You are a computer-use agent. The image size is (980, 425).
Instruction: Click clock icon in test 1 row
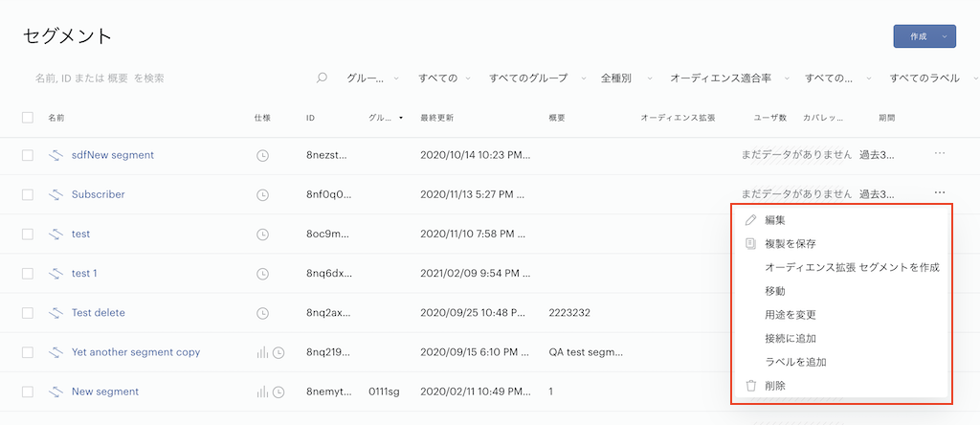pyautogui.click(x=263, y=274)
